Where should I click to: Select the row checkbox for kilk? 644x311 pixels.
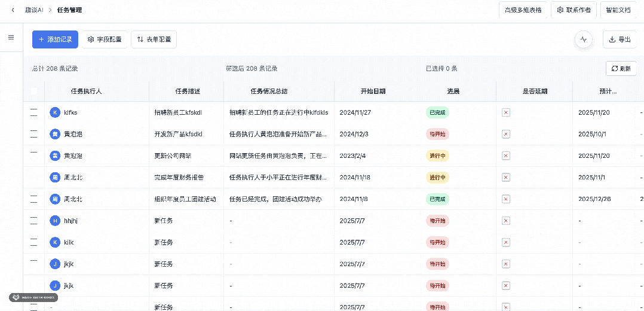33,242
